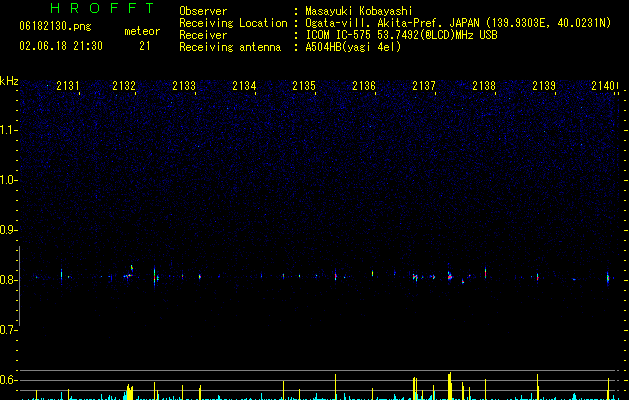The height and width of the screenshot is (400, 629).
Task: Click the Receiving Location label
Action: 233,23
